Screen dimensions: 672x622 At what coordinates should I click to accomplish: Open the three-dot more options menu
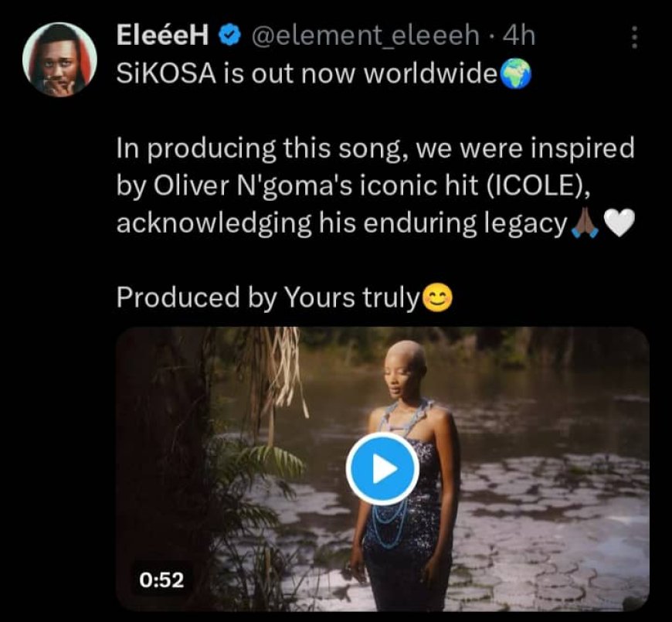[x=634, y=37]
